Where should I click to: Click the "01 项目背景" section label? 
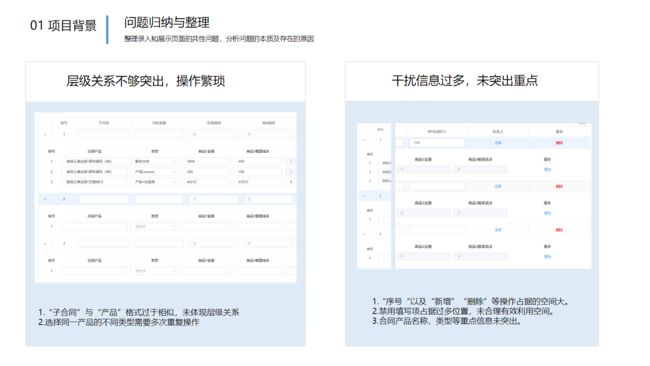63,26
